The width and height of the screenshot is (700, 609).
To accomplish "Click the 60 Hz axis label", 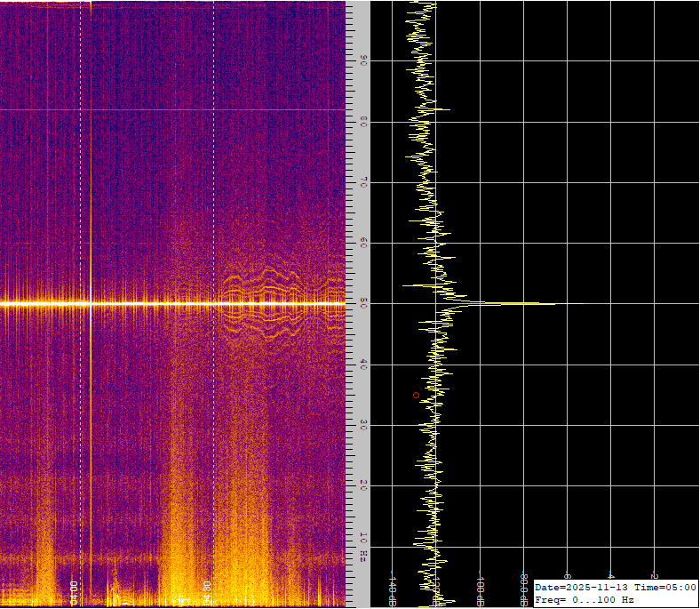I will 363,243.
